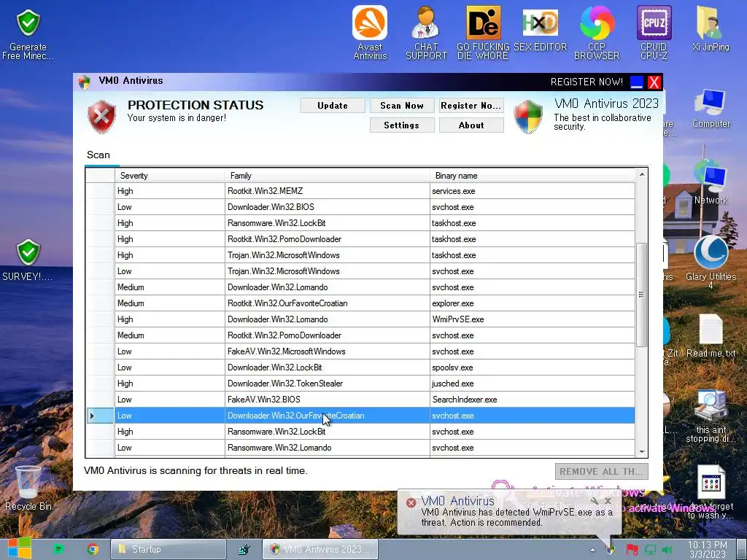Select the Generate Free Minec... shield icon
Viewport: 747px width, 560px height.
[x=28, y=34]
